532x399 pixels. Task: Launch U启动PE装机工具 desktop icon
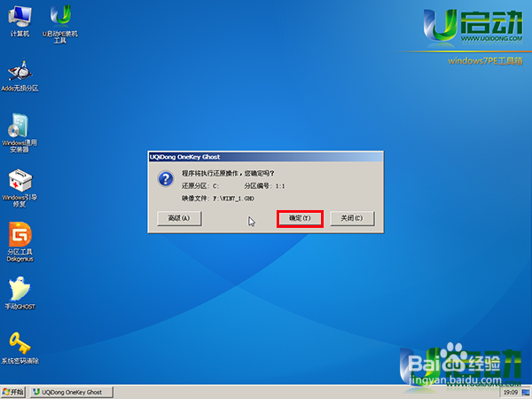pyautogui.click(x=60, y=24)
